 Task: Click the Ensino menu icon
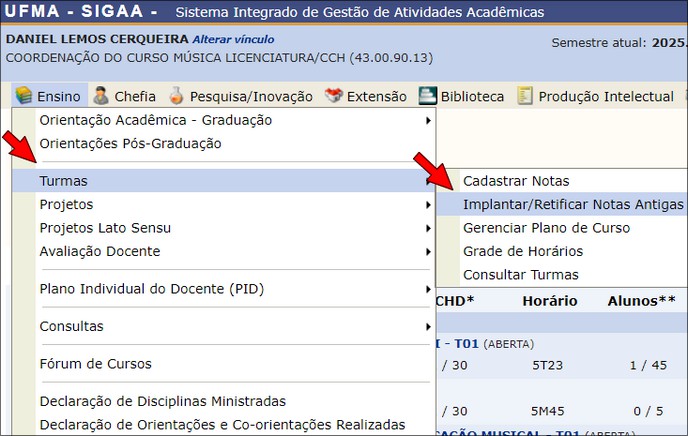coord(24,97)
